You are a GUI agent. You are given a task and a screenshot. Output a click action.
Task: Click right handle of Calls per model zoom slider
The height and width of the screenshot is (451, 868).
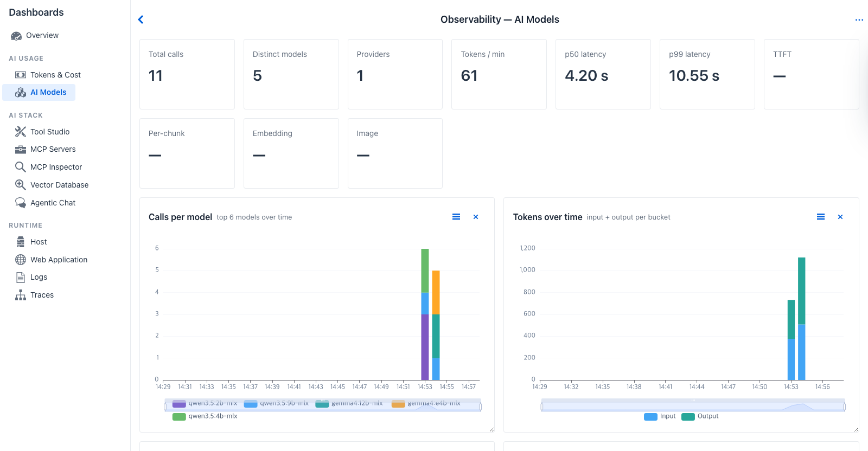point(481,406)
